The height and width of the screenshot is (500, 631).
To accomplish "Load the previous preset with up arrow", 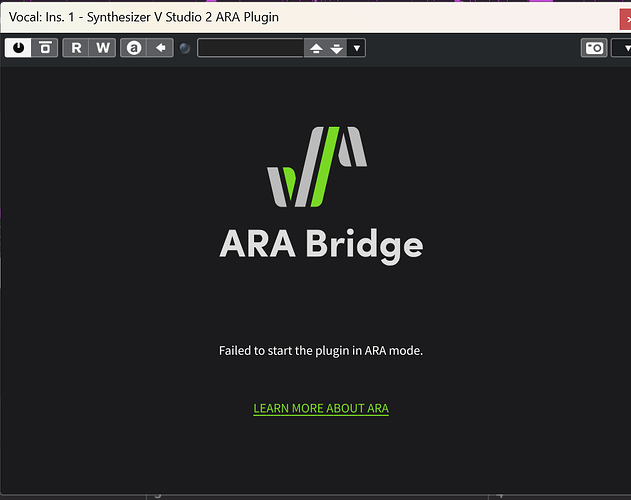I will click(316, 48).
